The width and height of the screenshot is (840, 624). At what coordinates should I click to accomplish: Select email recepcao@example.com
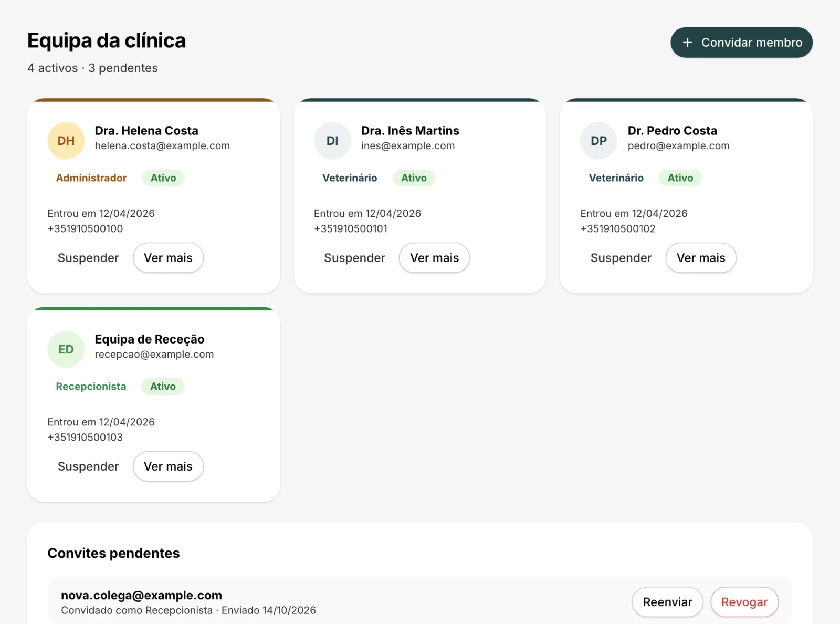[154, 355]
